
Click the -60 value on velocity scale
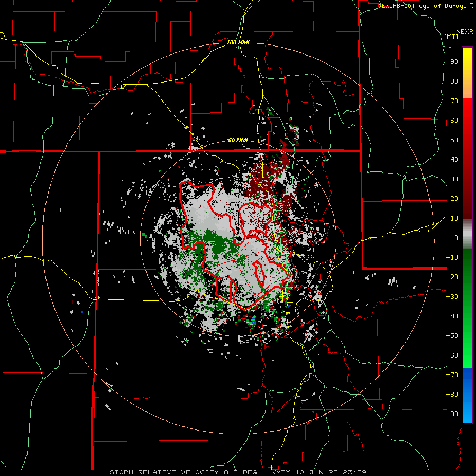[x=452, y=355]
